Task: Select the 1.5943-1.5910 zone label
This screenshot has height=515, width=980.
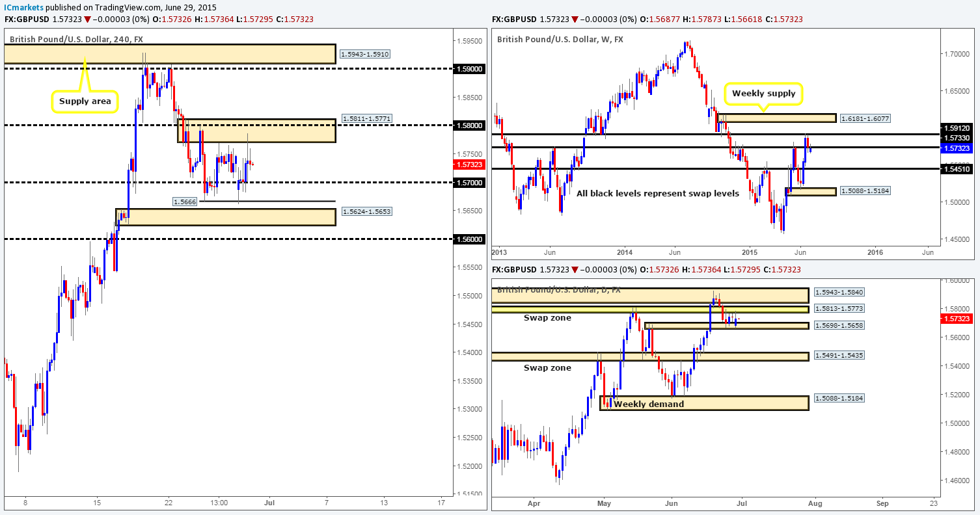Action: (365, 55)
